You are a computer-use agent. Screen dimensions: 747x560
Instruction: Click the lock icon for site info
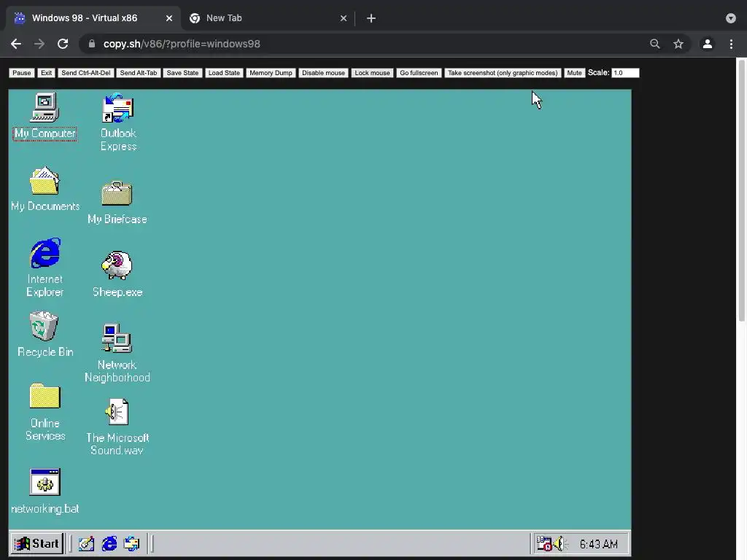[92, 44]
